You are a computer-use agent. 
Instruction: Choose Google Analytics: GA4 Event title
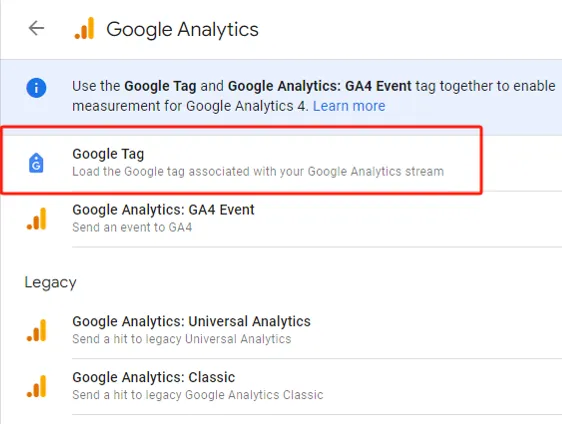[163, 210]
